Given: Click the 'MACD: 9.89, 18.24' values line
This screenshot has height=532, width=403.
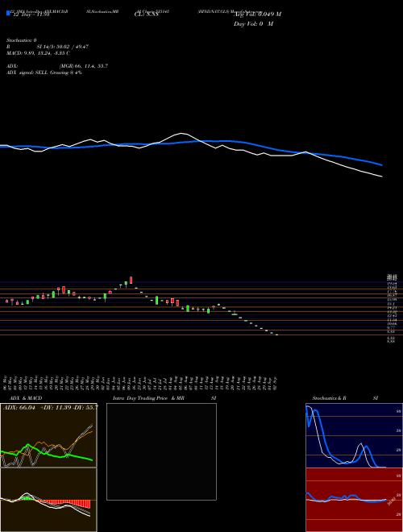Looking at the screenshot, I should tap(39, 53).
